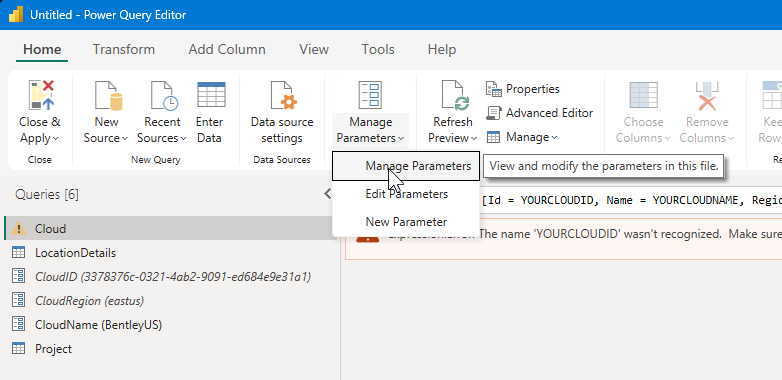782x380 pixels.
Task: Click the Manage table icon
Action: point(493,137)
